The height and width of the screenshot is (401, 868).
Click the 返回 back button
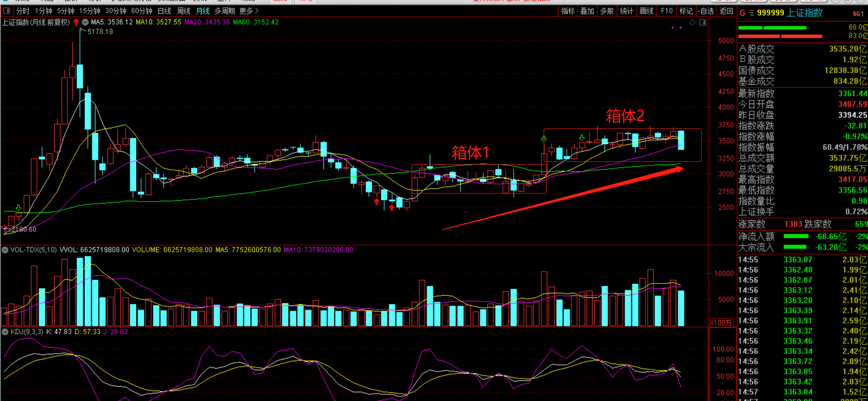726,11
